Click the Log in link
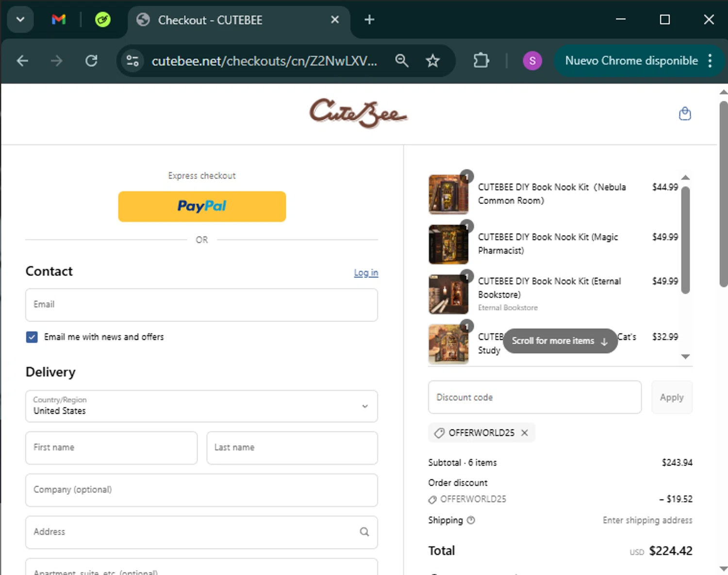The image size is (728, 575). (366, 272)
